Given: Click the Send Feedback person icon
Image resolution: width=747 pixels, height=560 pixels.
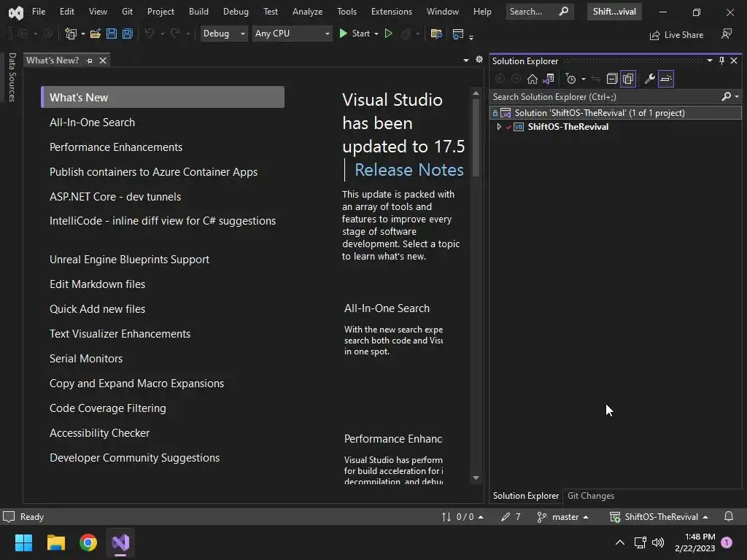Looking at the screenshot, I should click(x=727, y=34).
